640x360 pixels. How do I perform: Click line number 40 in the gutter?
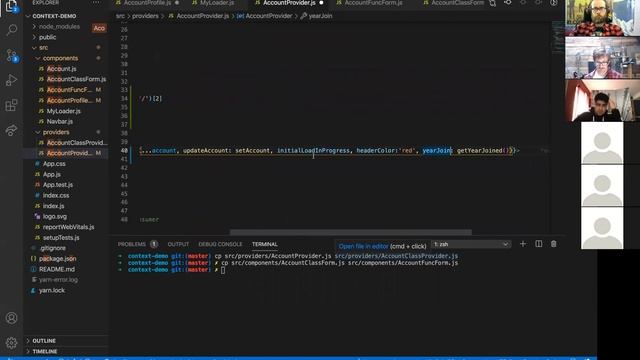(124, 151)
